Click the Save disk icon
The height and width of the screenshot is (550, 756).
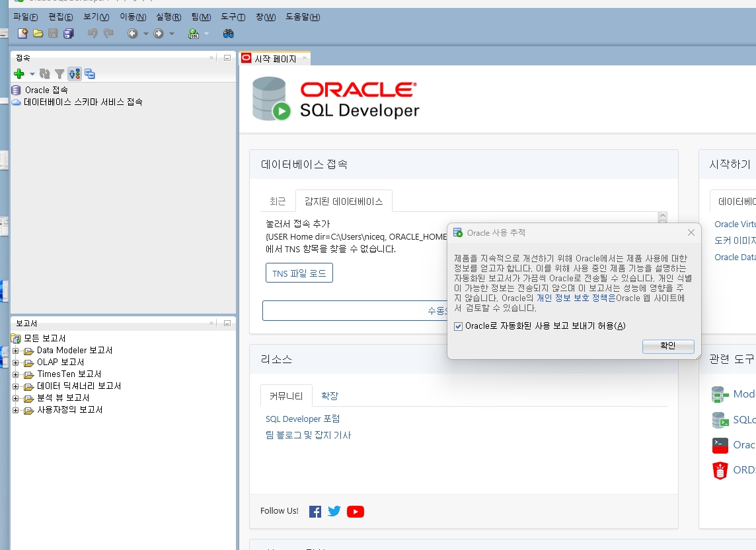coord(53,33)
